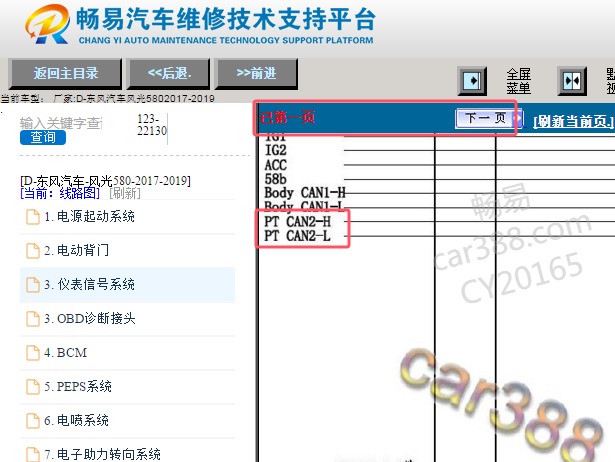Click the 返回主目录 button

coord(65,73)
